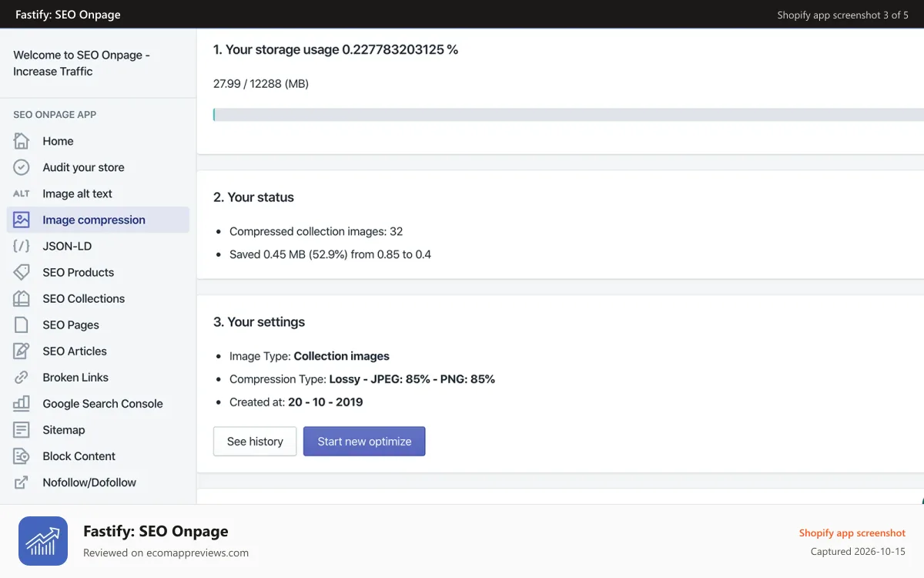Click Created at 20 - 10 - 2019
924x578 pixels.
pos(296,402)
